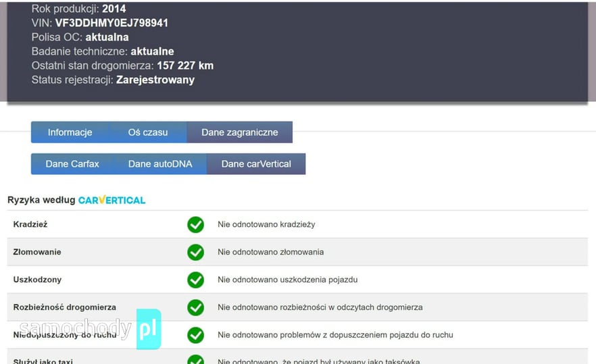596x364 pixels.
Task: Click the production year 2014
Action: point(114,9)
